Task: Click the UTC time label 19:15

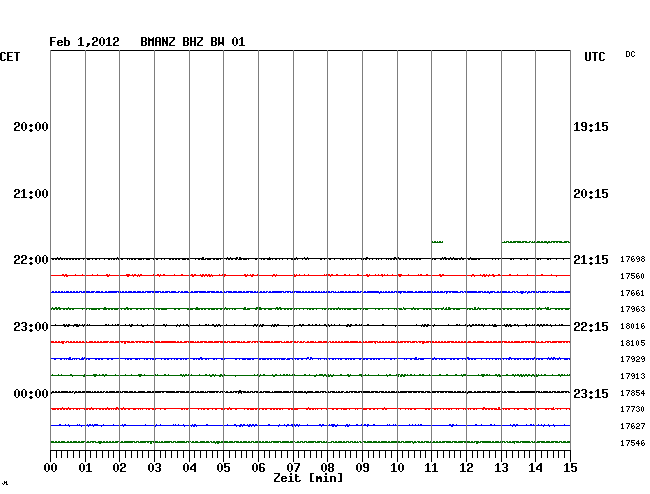Action: click(x=591, y=127)
